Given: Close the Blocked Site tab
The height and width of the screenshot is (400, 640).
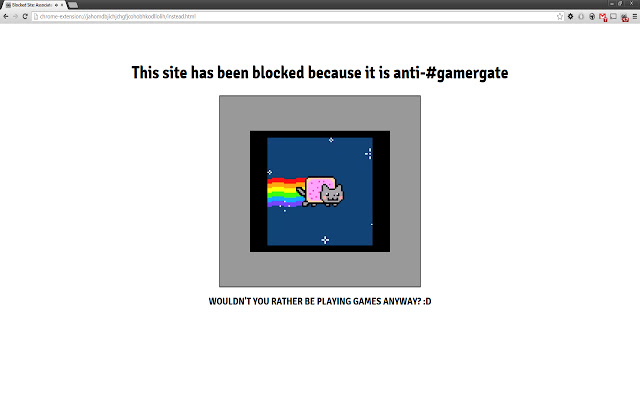Looking at the screenshot, I should 62,5.
